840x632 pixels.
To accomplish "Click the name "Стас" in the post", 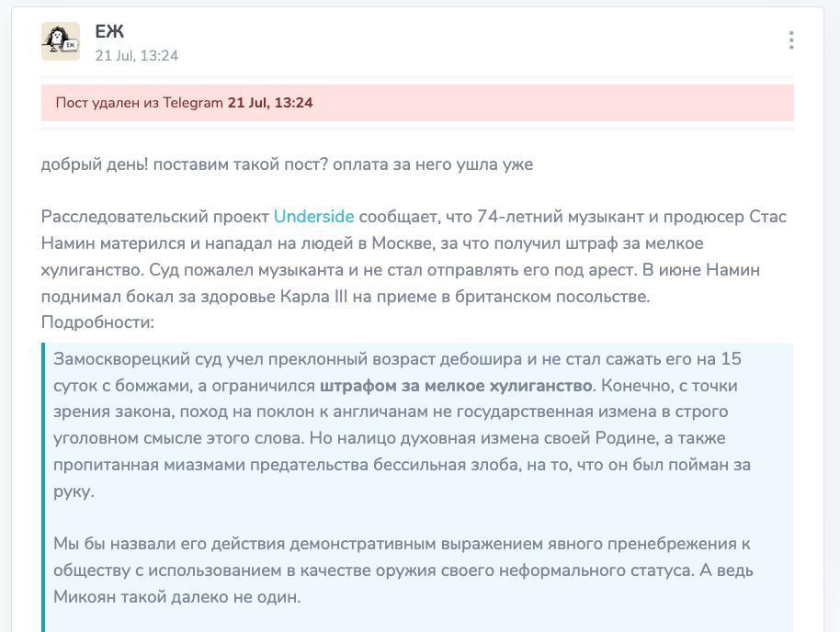I will (767, 217).
